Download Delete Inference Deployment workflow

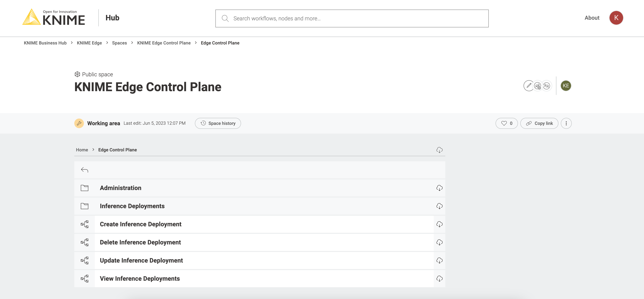tap(439, 242)
